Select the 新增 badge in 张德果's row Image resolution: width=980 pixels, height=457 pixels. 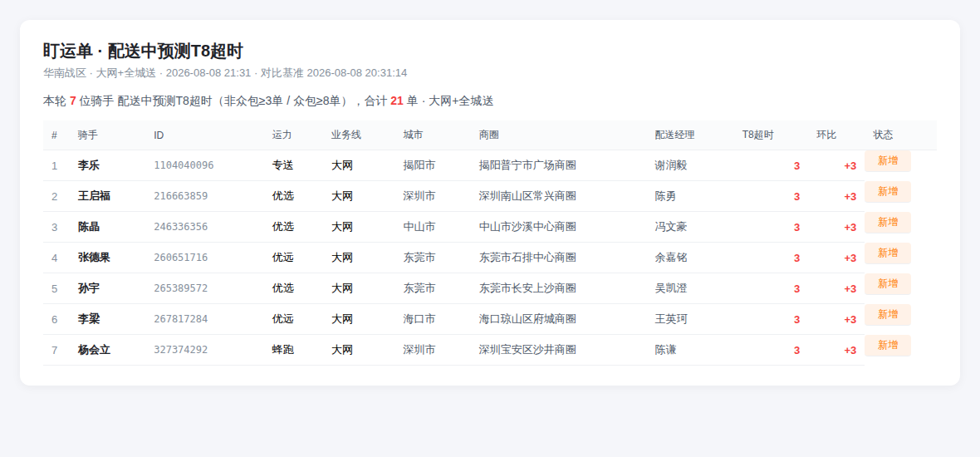[888, 253]
